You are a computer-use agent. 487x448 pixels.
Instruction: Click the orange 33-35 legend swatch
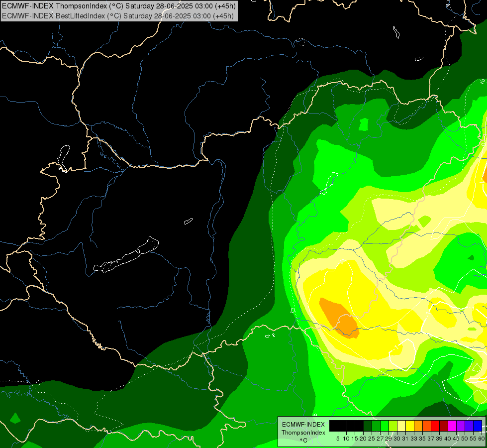pyautogui.click(x=418, y=426)
